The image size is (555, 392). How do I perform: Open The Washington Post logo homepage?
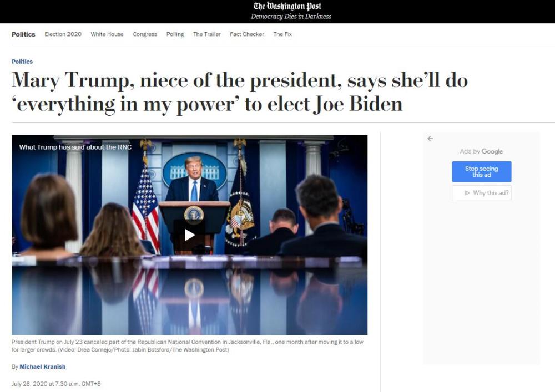(287, 6)
